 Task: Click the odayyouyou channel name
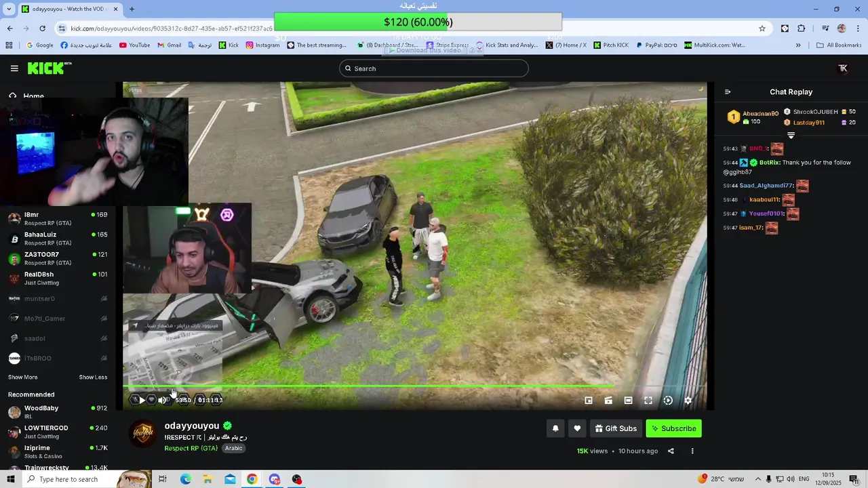click(192, 426)
